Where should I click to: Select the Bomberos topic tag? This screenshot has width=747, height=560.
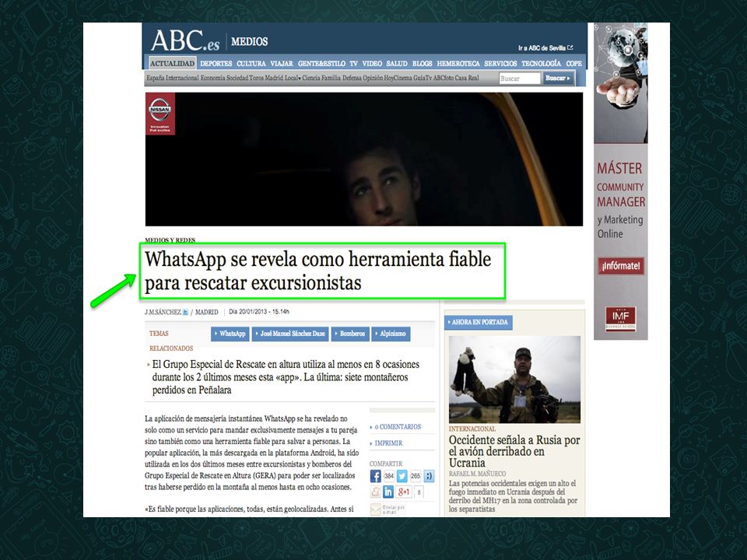(x=349, y=334)
